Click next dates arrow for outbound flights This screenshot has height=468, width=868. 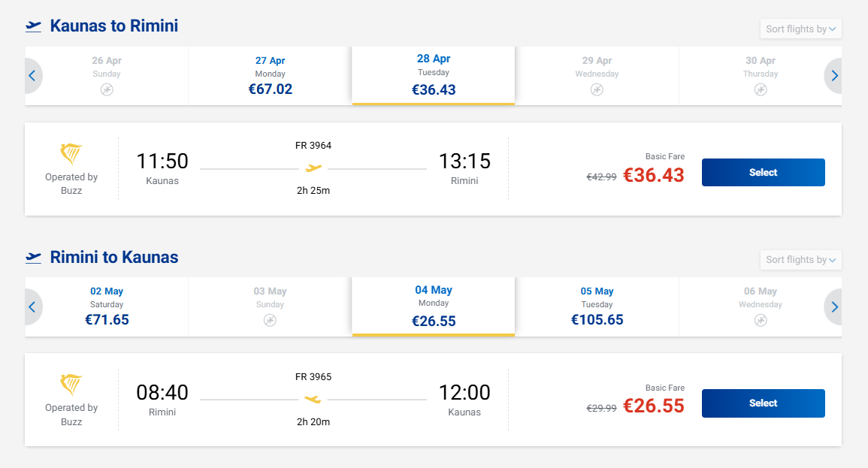coord(834,75)
